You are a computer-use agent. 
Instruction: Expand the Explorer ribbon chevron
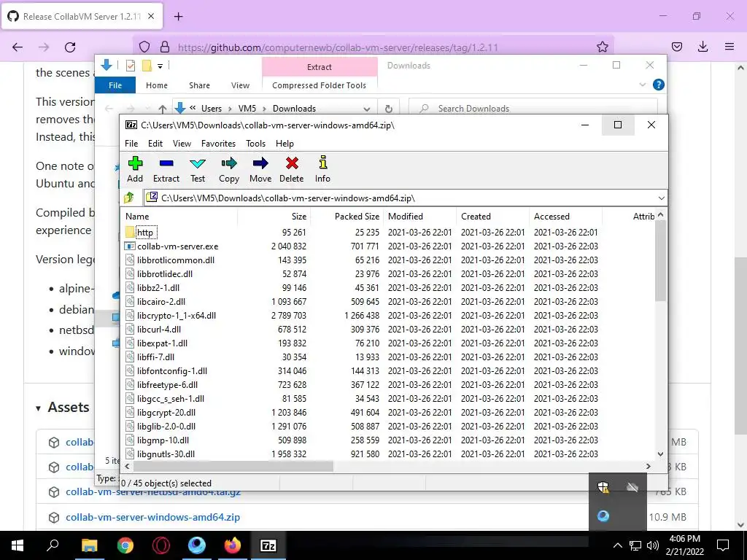[642, 85]
